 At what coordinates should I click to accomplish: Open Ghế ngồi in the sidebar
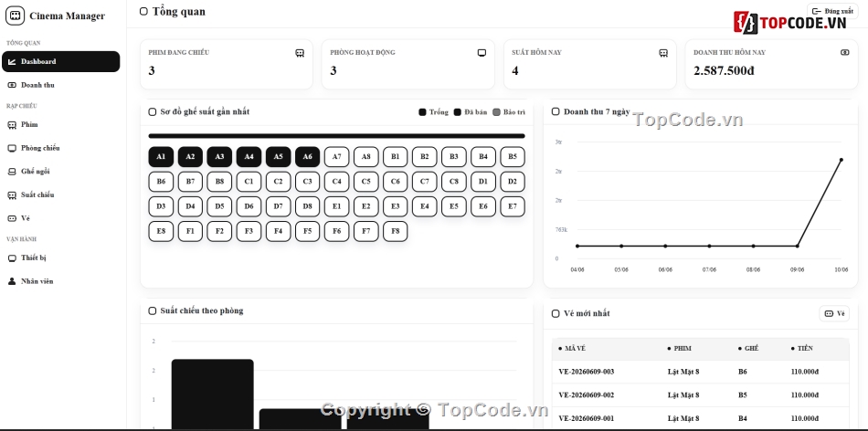pos(61,171)
